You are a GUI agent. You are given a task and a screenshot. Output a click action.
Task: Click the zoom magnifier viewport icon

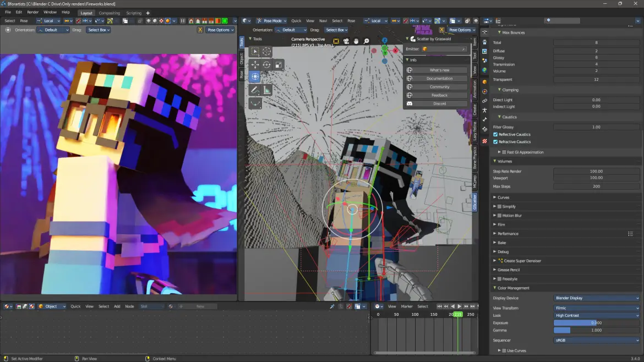click(x=367, y=41)
